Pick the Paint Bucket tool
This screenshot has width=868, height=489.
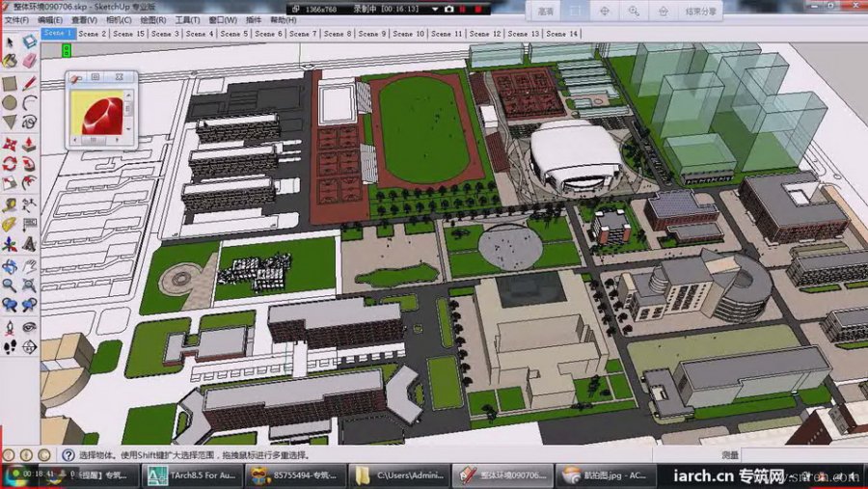[10, 61]
